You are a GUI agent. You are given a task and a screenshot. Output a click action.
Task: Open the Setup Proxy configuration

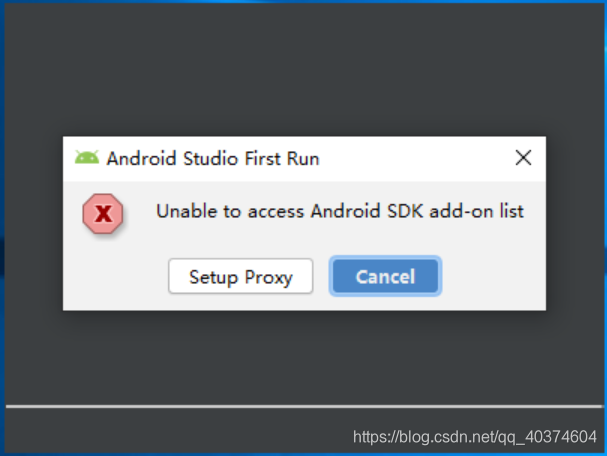240,276
